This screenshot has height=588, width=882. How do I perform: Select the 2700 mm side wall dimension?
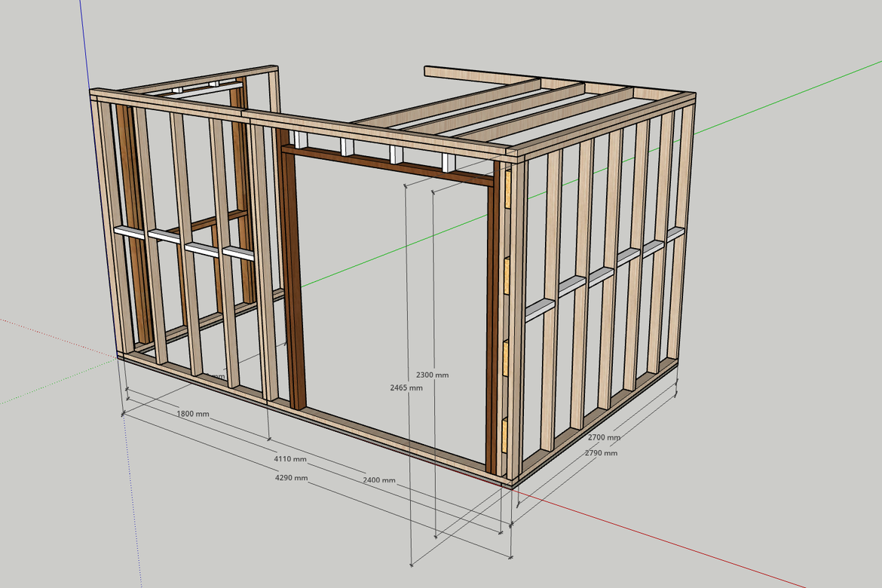pos(604,437)
